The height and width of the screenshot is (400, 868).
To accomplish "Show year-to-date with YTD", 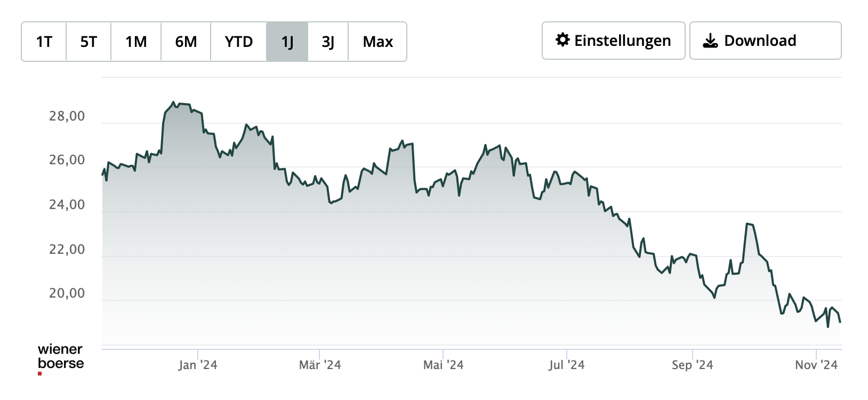I will (x=238, y=42).
